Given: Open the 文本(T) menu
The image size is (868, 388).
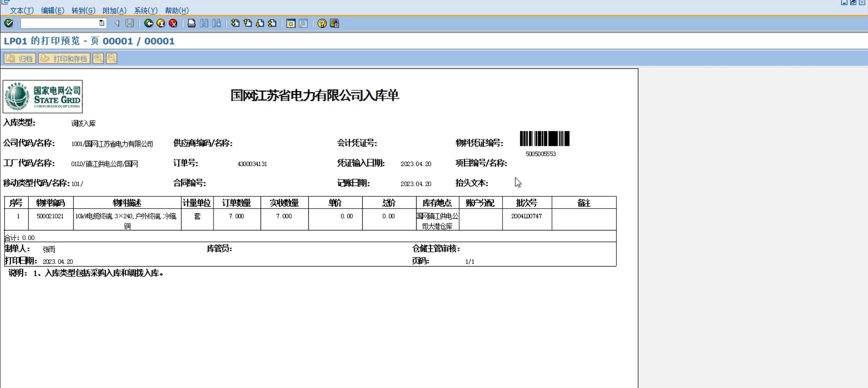Looking at the screenshot, I should pos(21,11).
